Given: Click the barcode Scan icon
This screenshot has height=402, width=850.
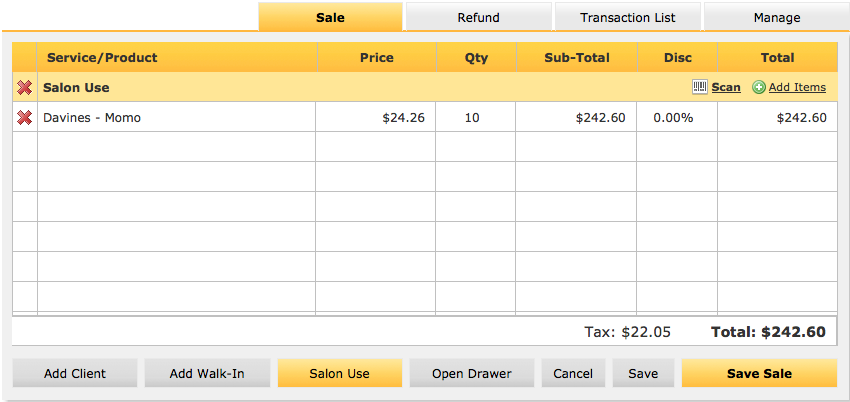Looking at the screenshot, I should (700, 87).
